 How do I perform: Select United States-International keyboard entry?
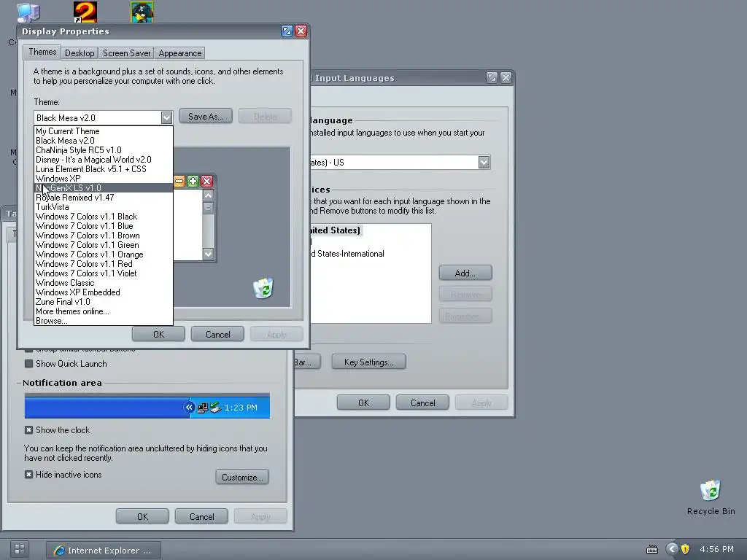click(x=348, y=254)
